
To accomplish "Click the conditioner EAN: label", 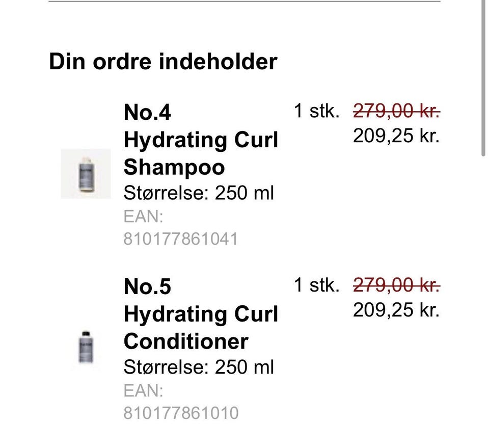I will [x=143, y=390].
